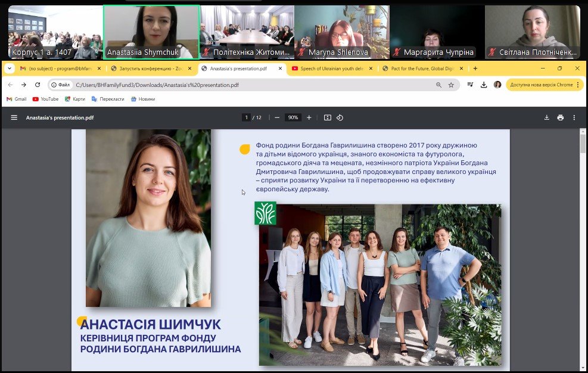Image resolution: width=588 pixels, height=373 pixels.
Task: Open a new tab with plus button
Action: coord(475,69)
